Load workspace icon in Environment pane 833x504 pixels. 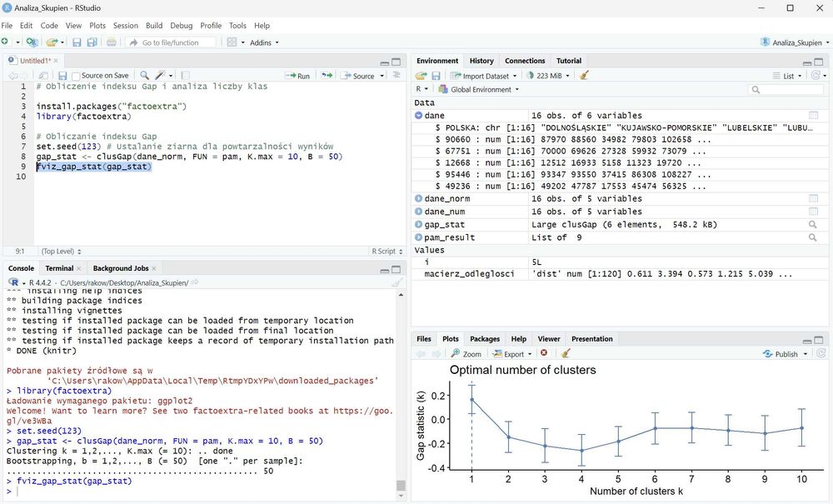[x=421, y=76]
